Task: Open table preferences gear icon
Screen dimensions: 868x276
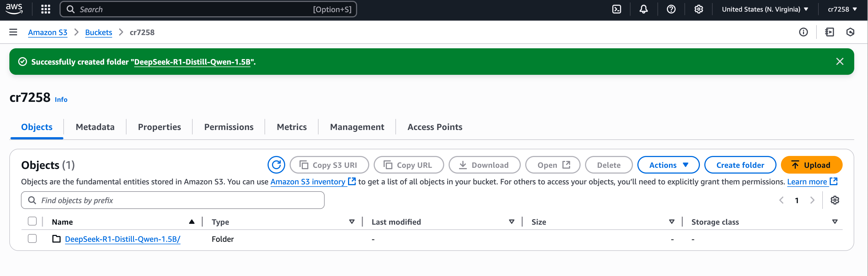Action: tap(834, 200)
